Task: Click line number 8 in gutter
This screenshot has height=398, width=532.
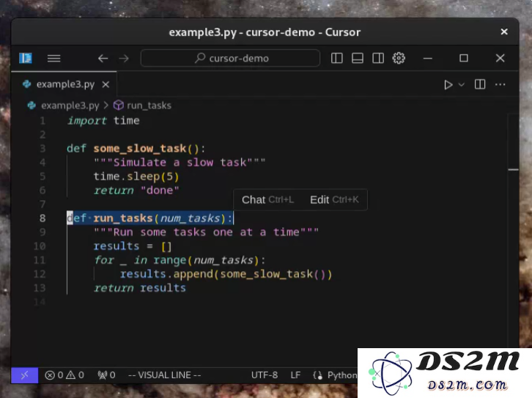Action: click(x=43, y=218)
